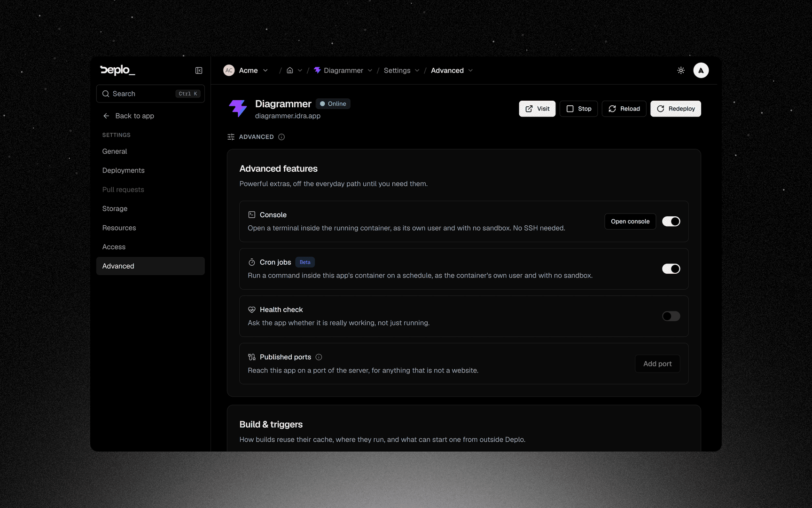Click the Deplo logo
This screenshot has width=812, height=508.
click(117, 70)
